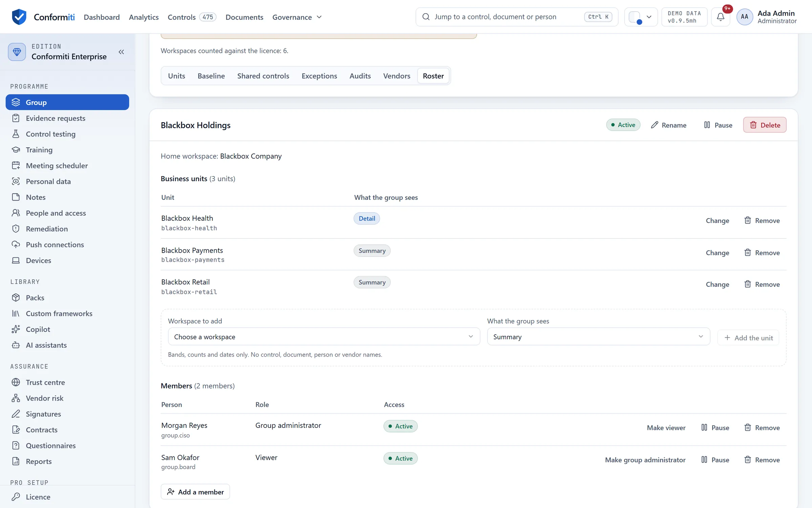Open the Training section
This screenshot has height=508, width=812.
[x=67, y=150]
